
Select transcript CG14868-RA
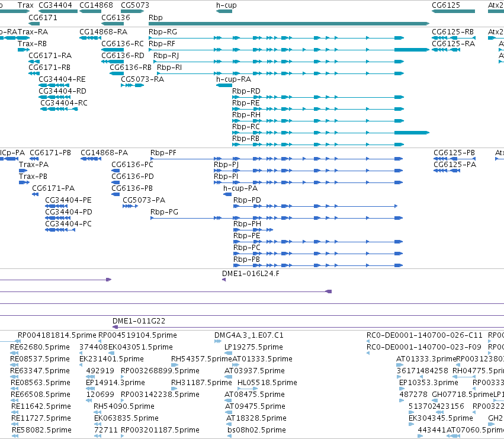[x=103, y=32]
